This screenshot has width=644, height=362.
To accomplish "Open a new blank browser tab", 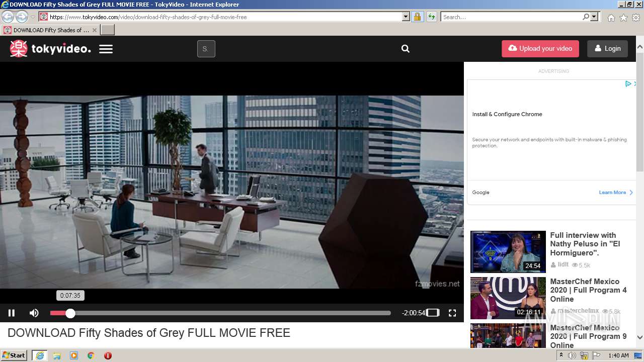I will [x=108, y=30].
